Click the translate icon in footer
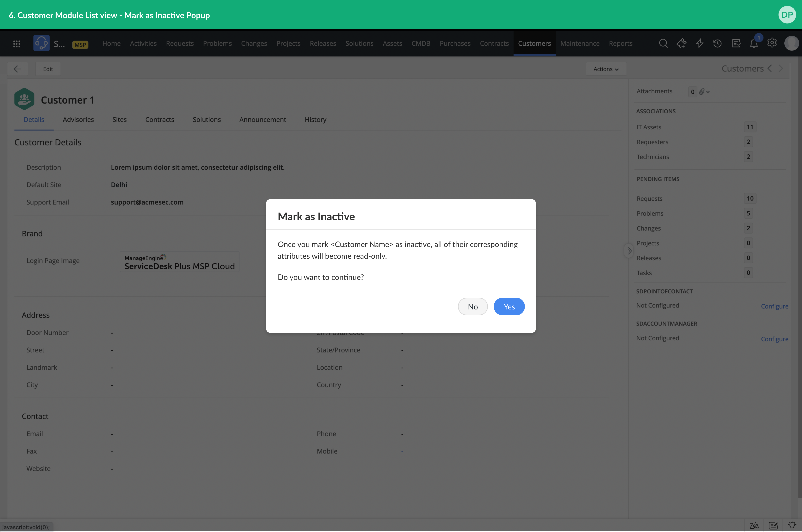The image size is (802, 532). click(754, 526)
